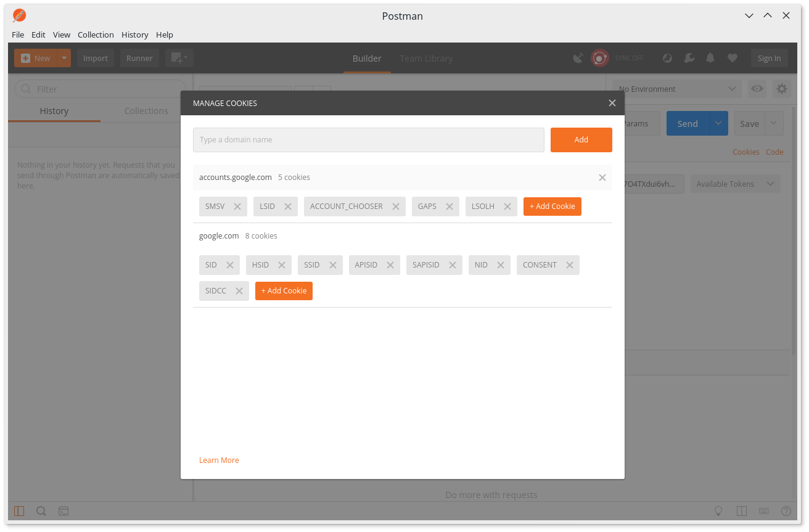Click the Import button
Image resolution: width=809 pixels, height=532 pixels.
pos(96,58)
